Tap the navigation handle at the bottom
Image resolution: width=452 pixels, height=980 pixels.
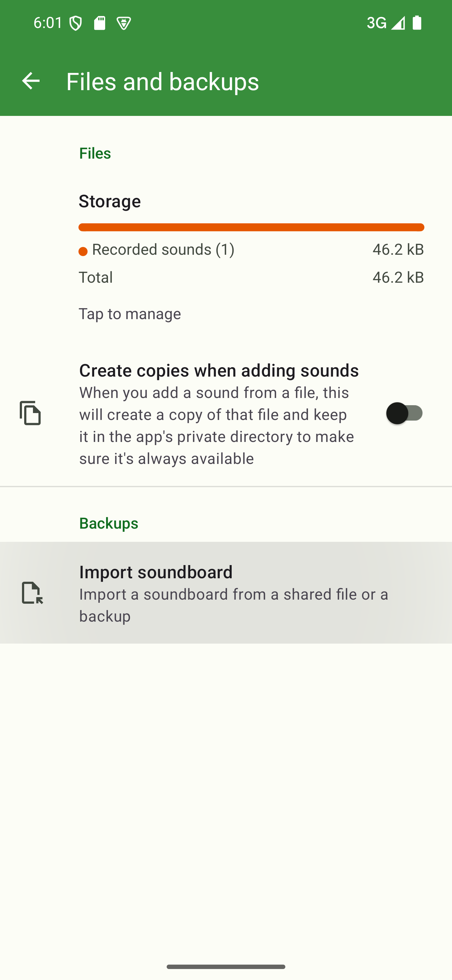pyautogui.click(x=226, y=967)
